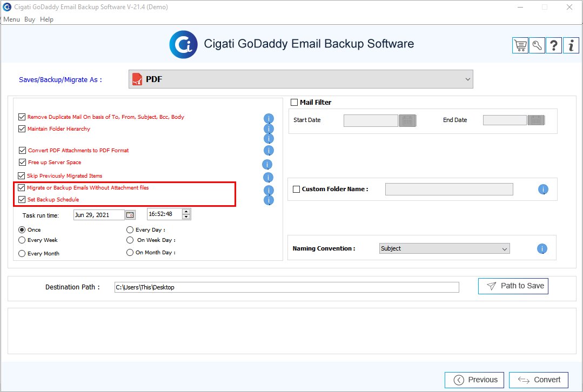Click the Destination Path text field

(287, 287)
